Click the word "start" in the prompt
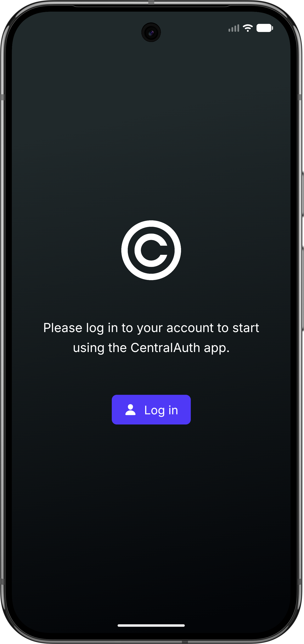304x644 pixels. click(x=246, y=328)
